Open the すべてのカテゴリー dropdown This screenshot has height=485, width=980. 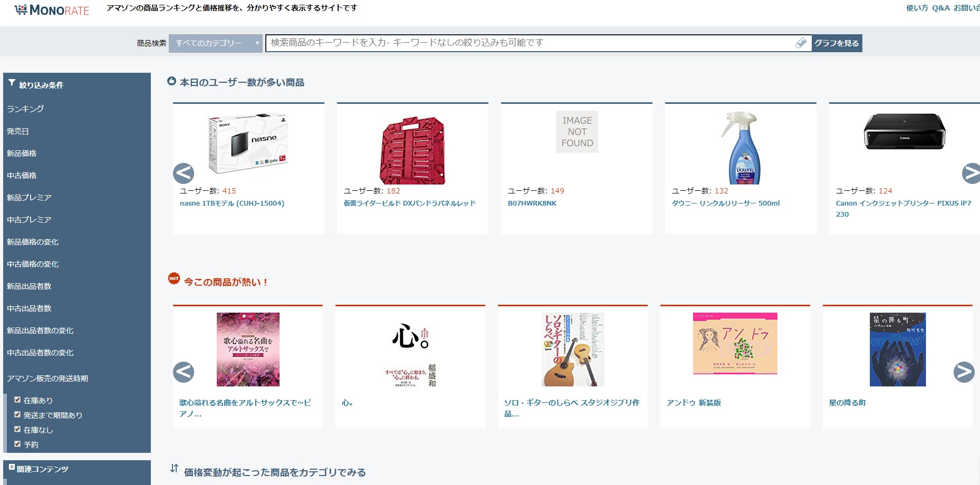(x=215, y=43)
